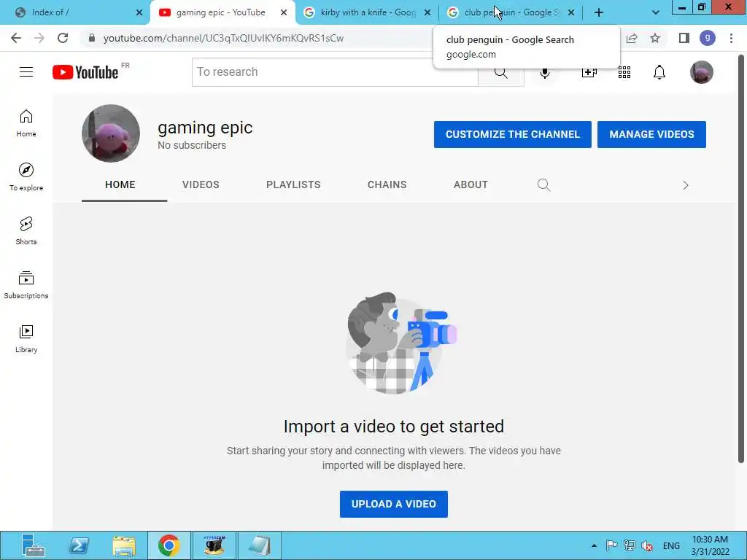Open the account avatar menu in YouTube header
747x560 pixels.
click(702, 72)
